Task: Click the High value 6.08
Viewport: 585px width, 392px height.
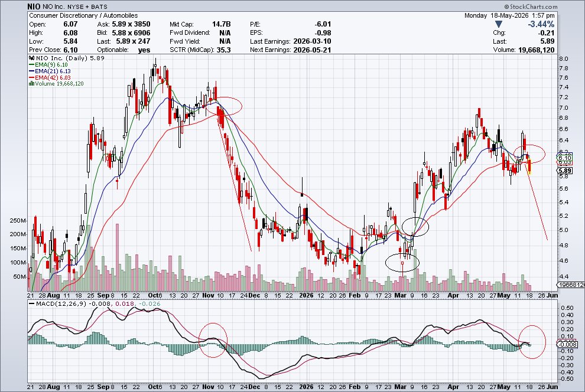Action: tap(70, 33)
